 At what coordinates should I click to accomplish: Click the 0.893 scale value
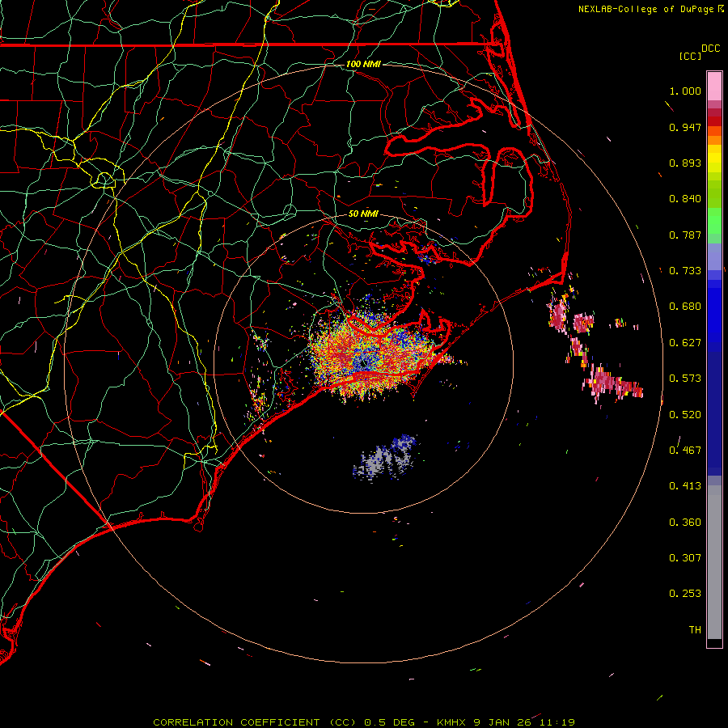(x=685, y=163)
